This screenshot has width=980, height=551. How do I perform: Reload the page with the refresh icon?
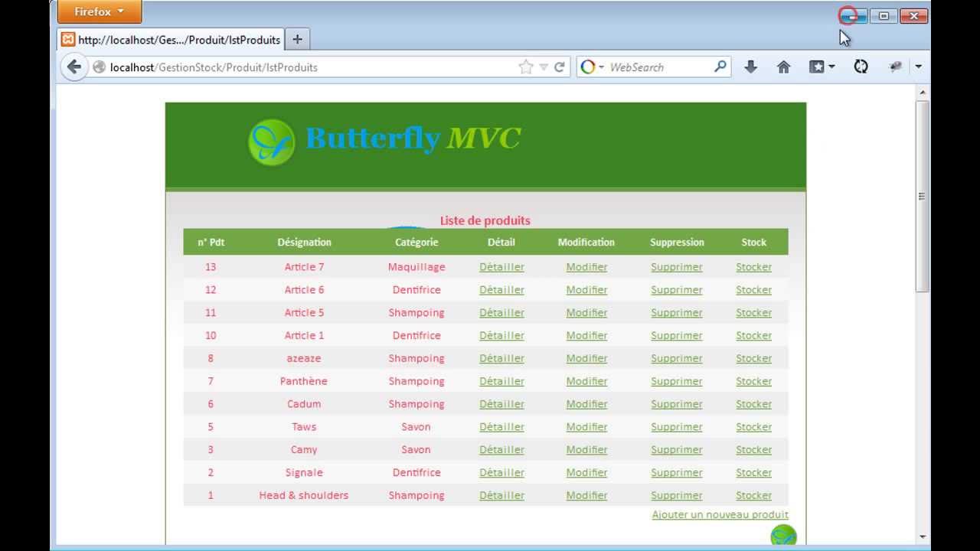click(560, 67)
